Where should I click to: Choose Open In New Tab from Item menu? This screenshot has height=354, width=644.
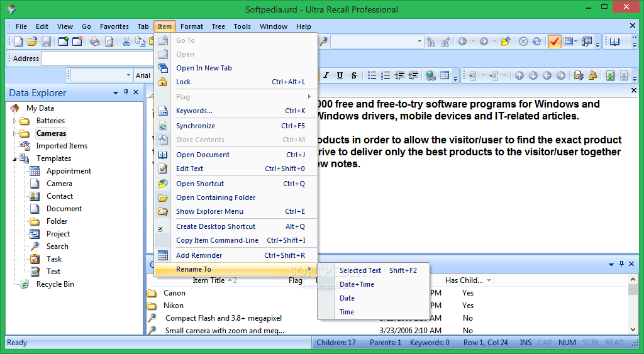pyautogui.click(x=236, y=68)
